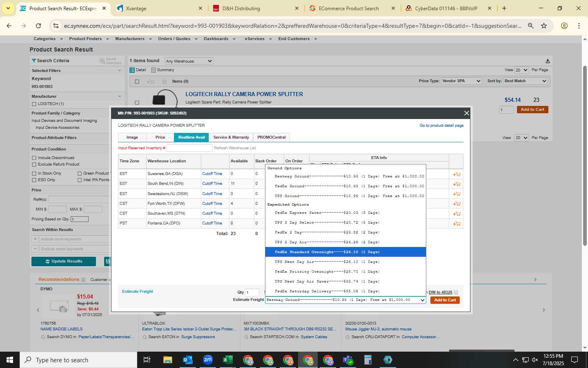Switch to the PROMOCentral tab
The image size is (588, 368).
tap(272, 137)
